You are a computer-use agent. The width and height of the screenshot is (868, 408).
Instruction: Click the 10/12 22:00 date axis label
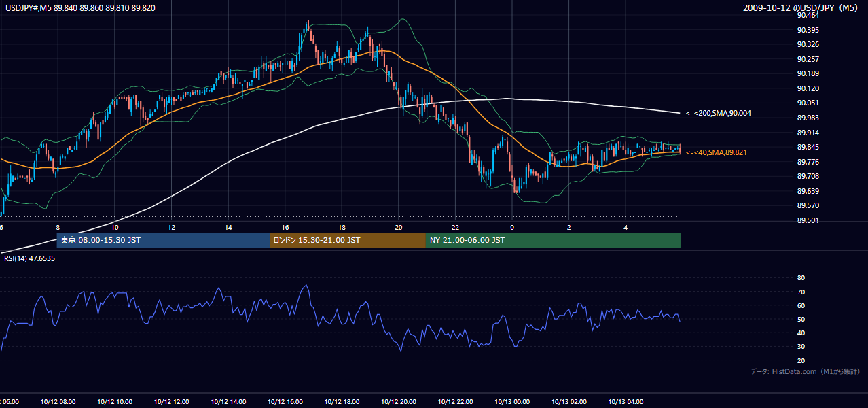[455, 401]
